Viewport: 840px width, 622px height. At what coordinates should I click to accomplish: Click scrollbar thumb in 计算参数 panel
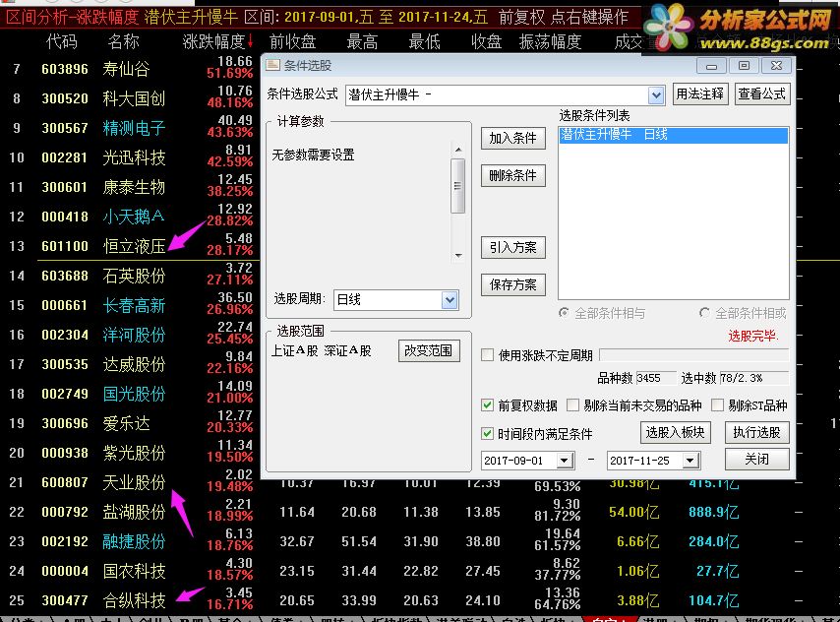458,186
